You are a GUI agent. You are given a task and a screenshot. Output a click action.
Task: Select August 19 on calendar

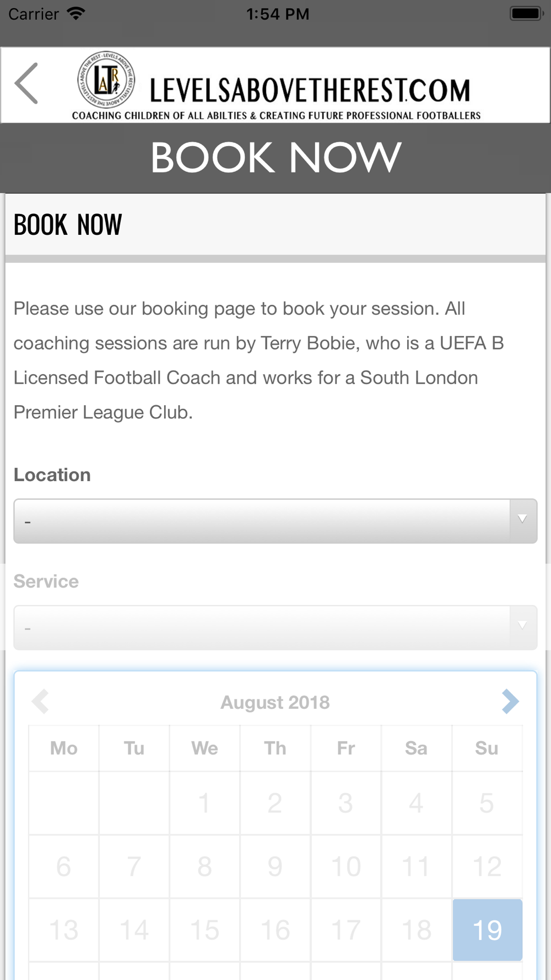point(487,930)
